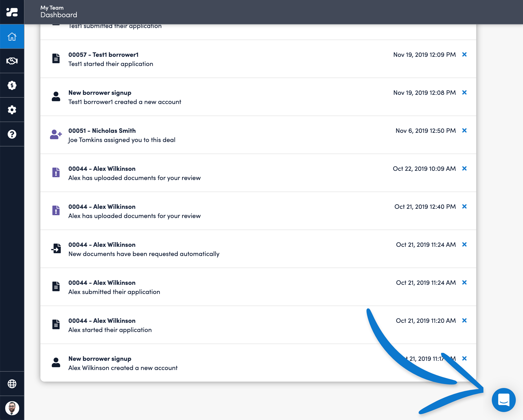Open the dollar badge sidebar icon
Screen dimensions: 523x420
[x=12, y=85]
